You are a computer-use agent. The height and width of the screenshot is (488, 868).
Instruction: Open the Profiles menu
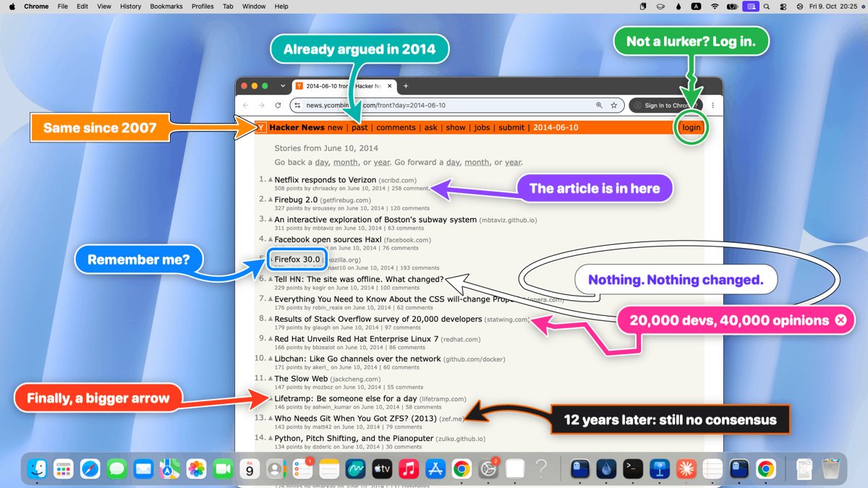(x=203, y=7)
